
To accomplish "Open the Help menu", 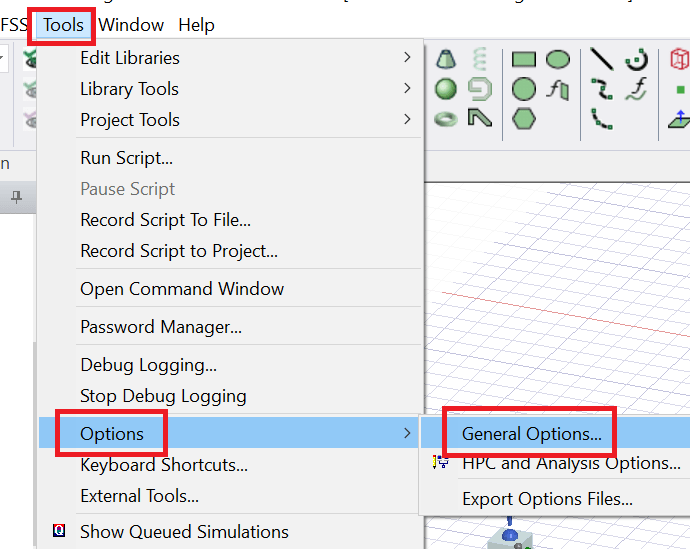I will coord(196,25).
